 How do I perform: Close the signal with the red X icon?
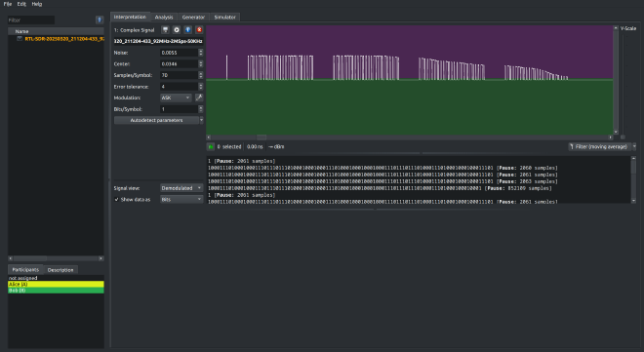[x=199, y=30]
